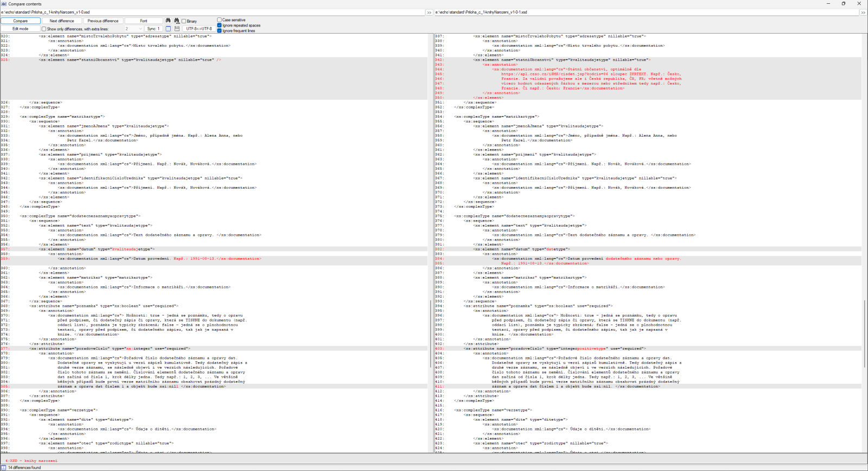
Task: Click the left file path field knihyNarozeni_v1-0.xsd
Action: tap(213, 12)
